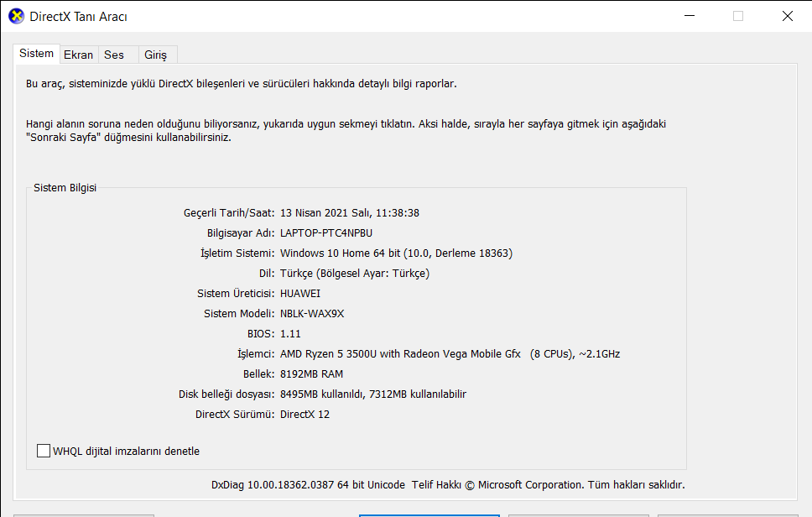Switch to the Sistem tab
The height and width of the screenshot is (517, 812).
(36, 54)
